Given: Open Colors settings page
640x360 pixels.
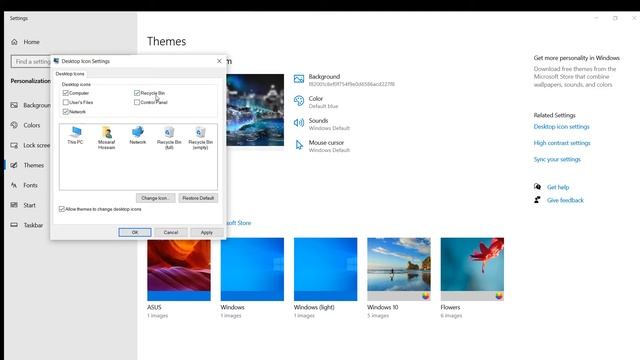Looking at the screenshot, I should [x=32, y=125].
